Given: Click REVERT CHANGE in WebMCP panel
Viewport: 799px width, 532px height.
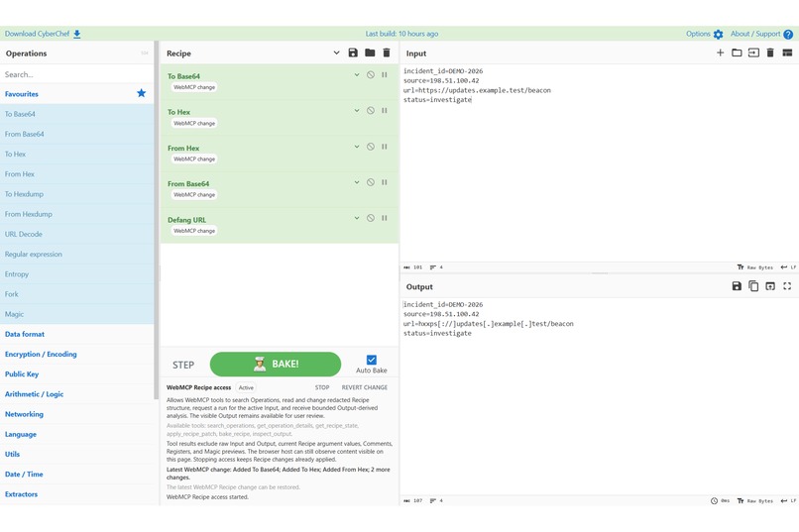Looking at the screenshot, I should pyautogui.click(x=365, y=387).
